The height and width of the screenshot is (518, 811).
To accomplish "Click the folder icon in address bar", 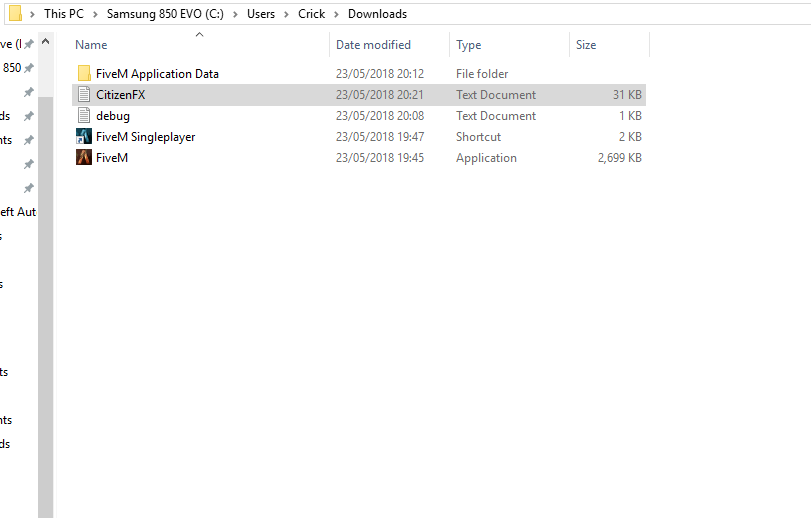I will click(16, 13).
